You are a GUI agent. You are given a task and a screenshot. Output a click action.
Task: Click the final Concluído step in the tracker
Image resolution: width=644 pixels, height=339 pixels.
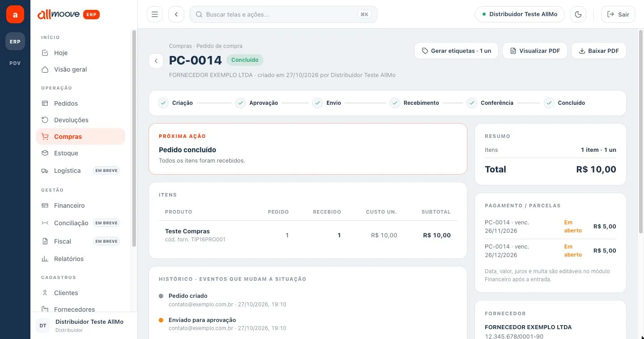click(x=565, y=103)
